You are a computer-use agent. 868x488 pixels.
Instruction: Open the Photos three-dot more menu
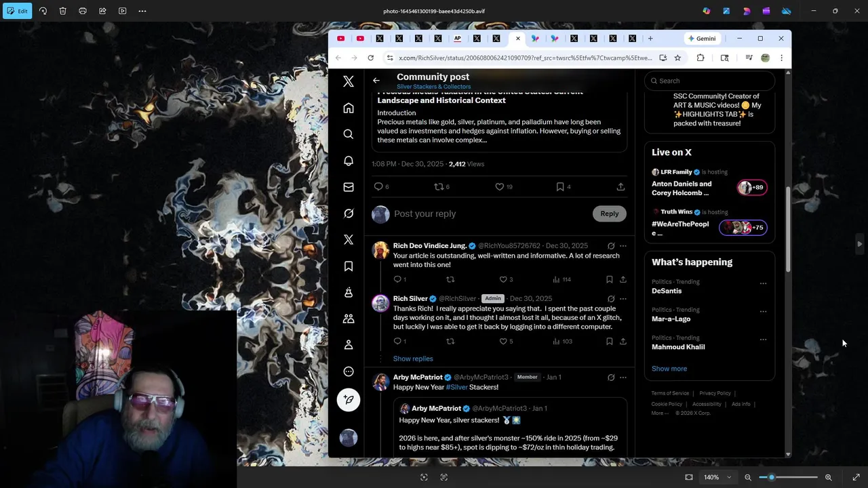(x=142, y=11)
